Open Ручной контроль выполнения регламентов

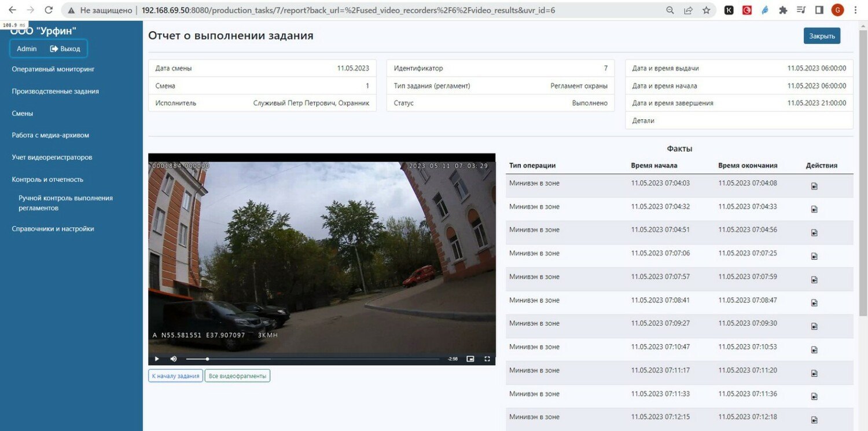pyautogui.click(x=65, y=203)
